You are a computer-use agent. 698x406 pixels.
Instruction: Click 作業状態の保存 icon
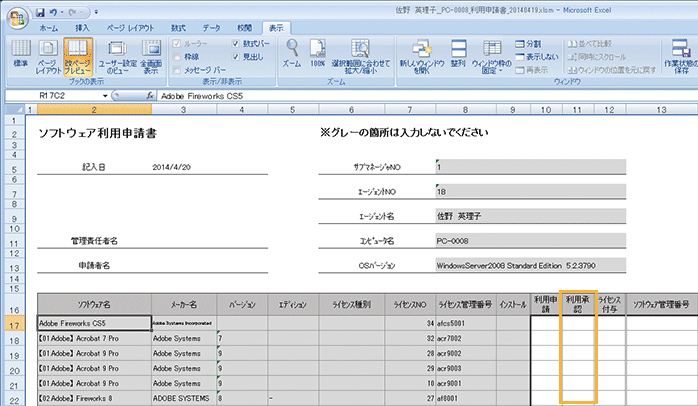(681, 57)
